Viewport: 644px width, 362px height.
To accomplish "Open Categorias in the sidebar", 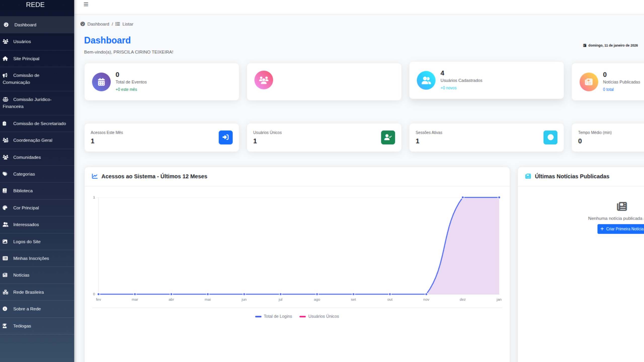I will pyautogui.click(x=37, y=174).
